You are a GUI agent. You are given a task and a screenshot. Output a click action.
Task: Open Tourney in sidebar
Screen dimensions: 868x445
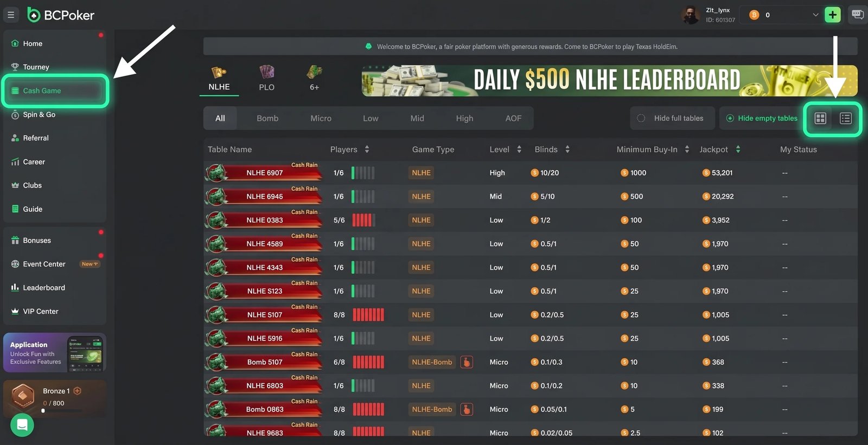coord(54,67)
